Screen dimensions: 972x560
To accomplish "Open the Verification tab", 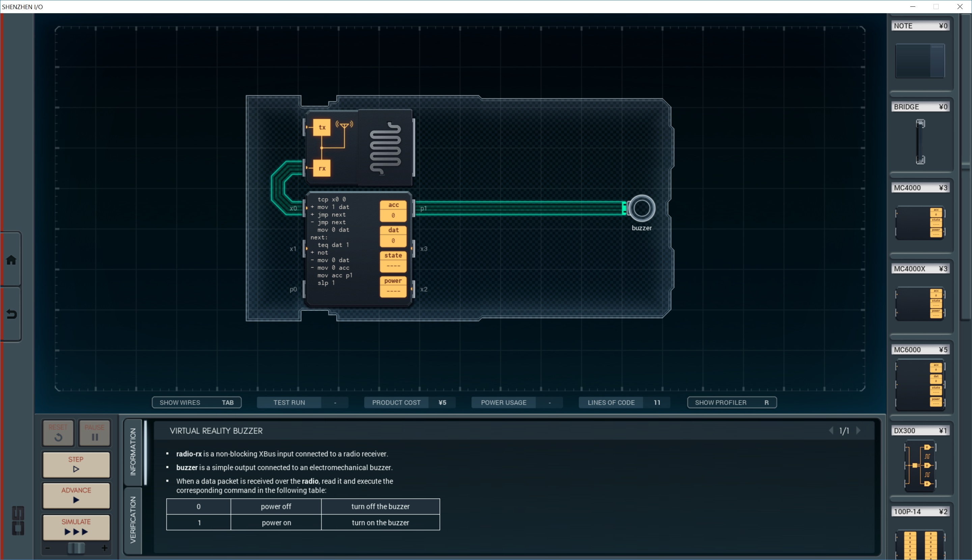I will (x=133, y=520).
